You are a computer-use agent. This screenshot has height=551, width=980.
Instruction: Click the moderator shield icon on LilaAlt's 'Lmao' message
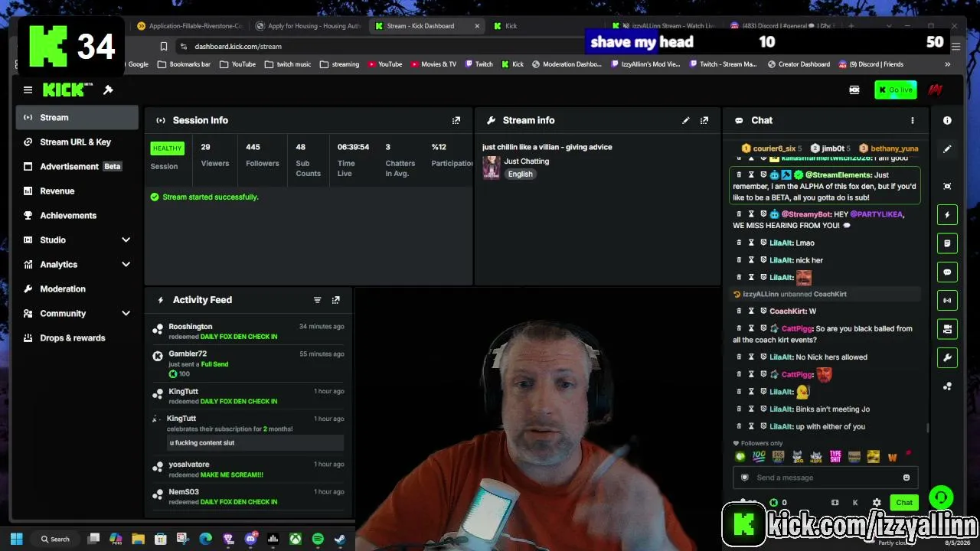pyautogui.click(x=763, y=243)
